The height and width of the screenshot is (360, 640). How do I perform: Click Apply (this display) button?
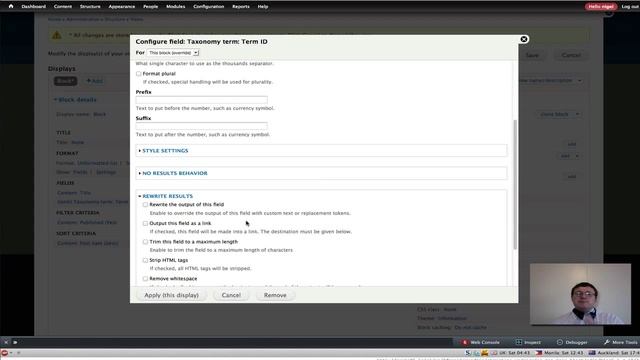click(x=171, y=295)
